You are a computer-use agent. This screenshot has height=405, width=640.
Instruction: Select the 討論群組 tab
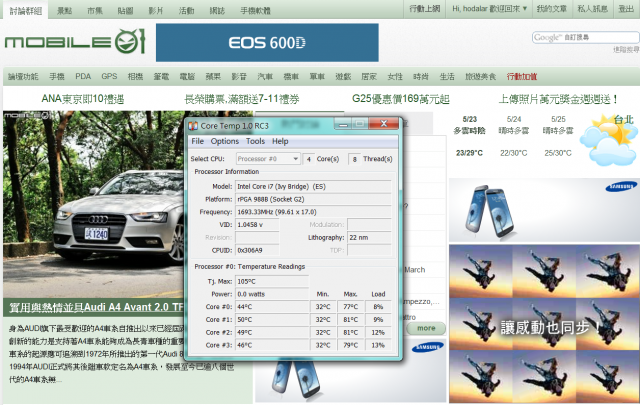[x=26, y=11]
